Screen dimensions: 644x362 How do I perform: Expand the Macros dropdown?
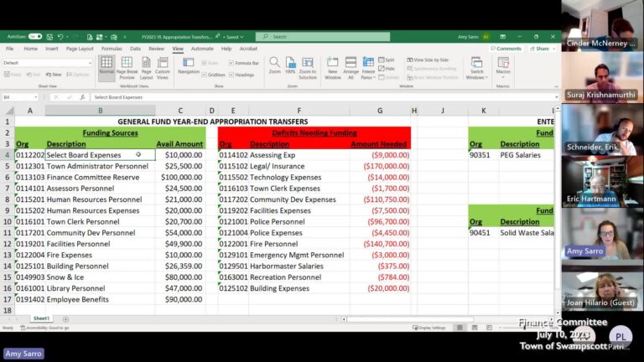(x=503, y=67)
